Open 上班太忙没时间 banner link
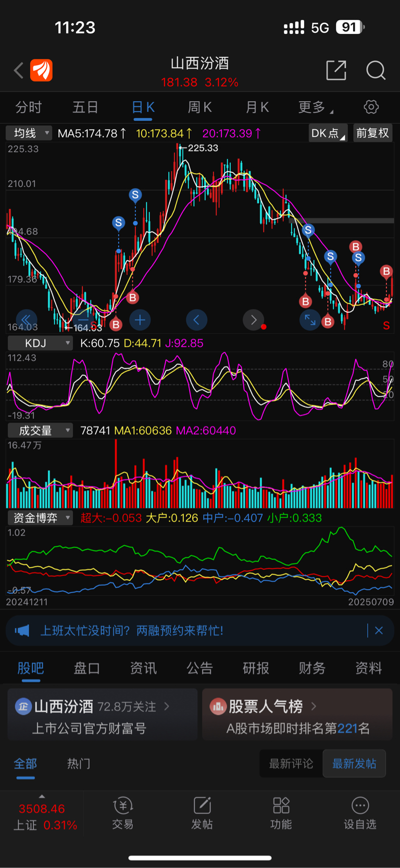 tap(132, 631)
